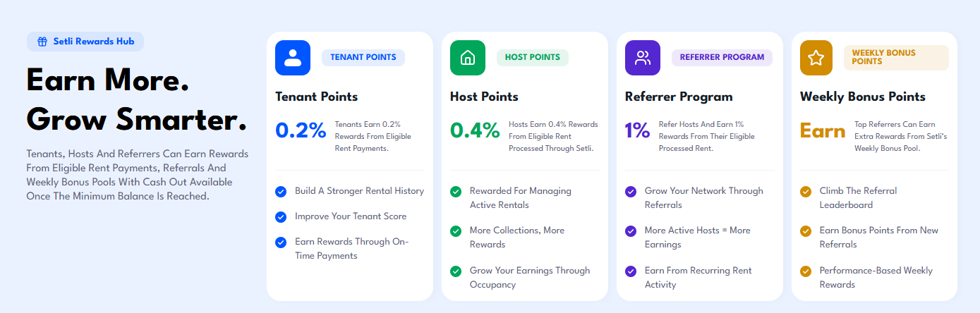This screenshot has width=980, height=313.
Task: Click the green host house icon
Action: pyautogui.click(x=468, y=58)
